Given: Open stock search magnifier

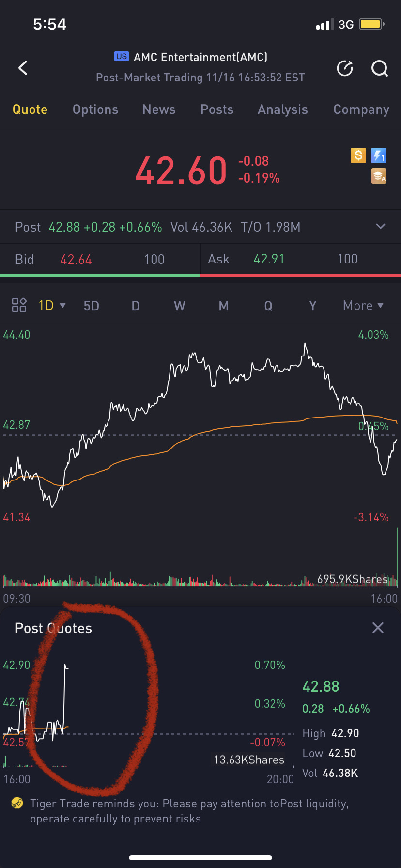Looking at the screenshot, I should 379,68.
